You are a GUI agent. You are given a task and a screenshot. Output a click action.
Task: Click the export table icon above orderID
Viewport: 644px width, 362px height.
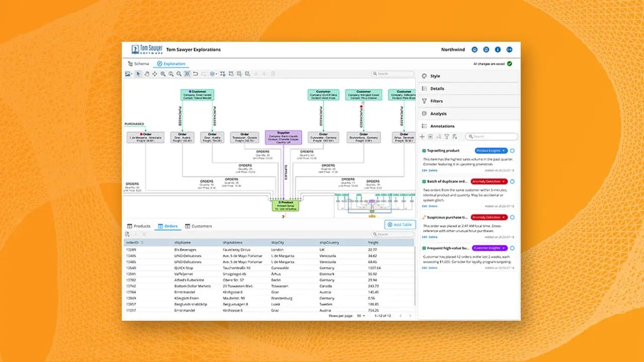tap(128, 234)
